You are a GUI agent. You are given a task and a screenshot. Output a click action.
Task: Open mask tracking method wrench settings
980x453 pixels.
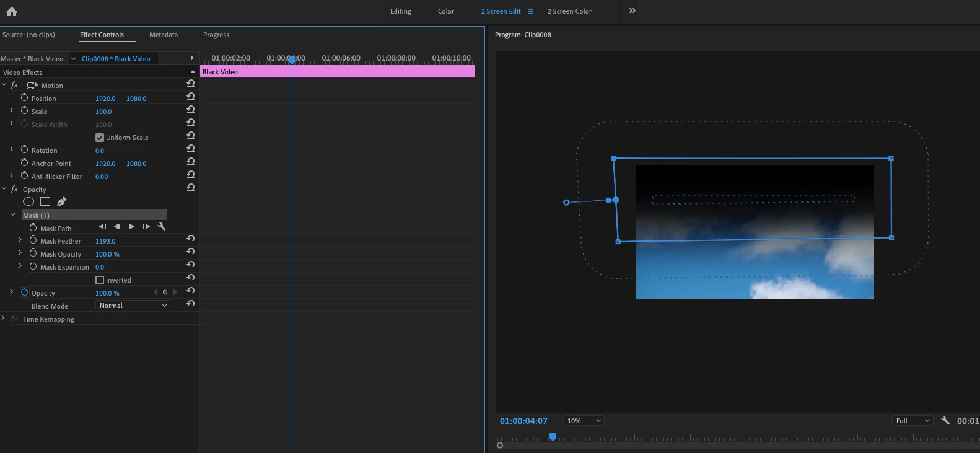coord(162,227)
